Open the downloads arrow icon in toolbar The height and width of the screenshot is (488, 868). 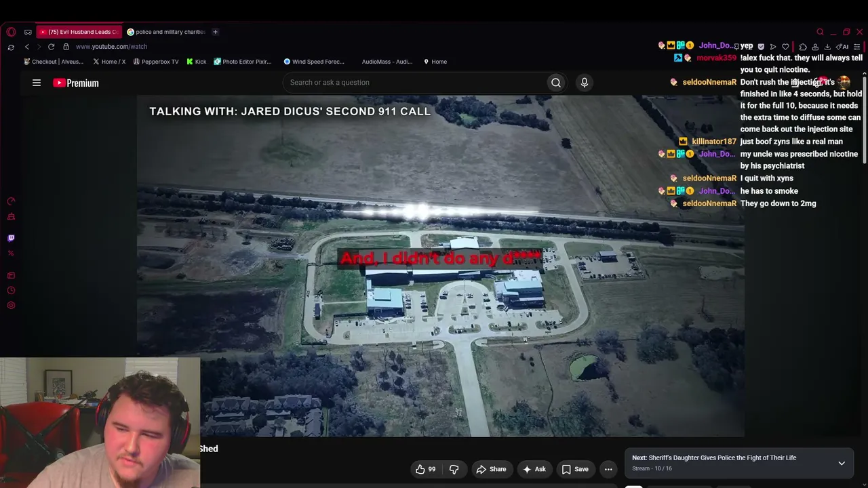[x=827, y=47]
